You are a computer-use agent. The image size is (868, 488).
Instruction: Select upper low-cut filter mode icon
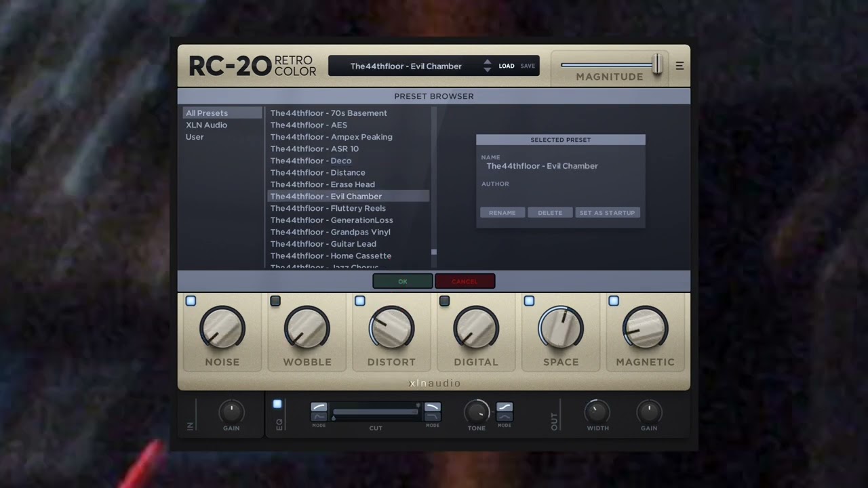click(319, 407)
